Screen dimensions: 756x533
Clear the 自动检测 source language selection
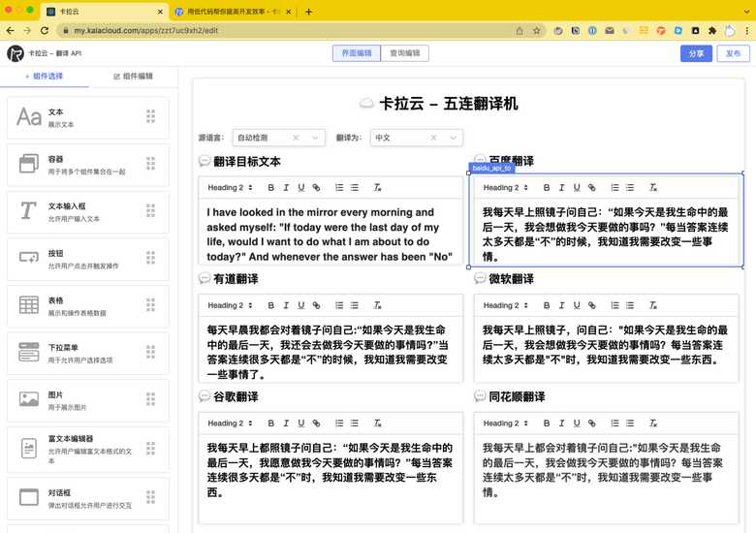click(x=296, y=138)
